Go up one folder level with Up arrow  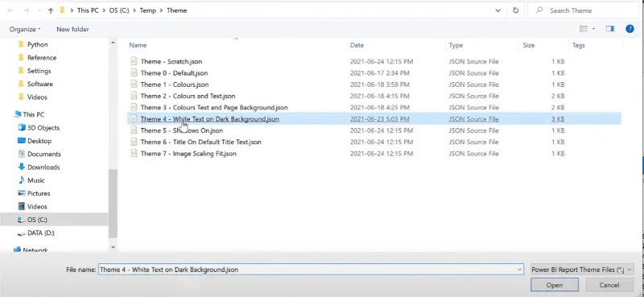(x=51, y=11)
